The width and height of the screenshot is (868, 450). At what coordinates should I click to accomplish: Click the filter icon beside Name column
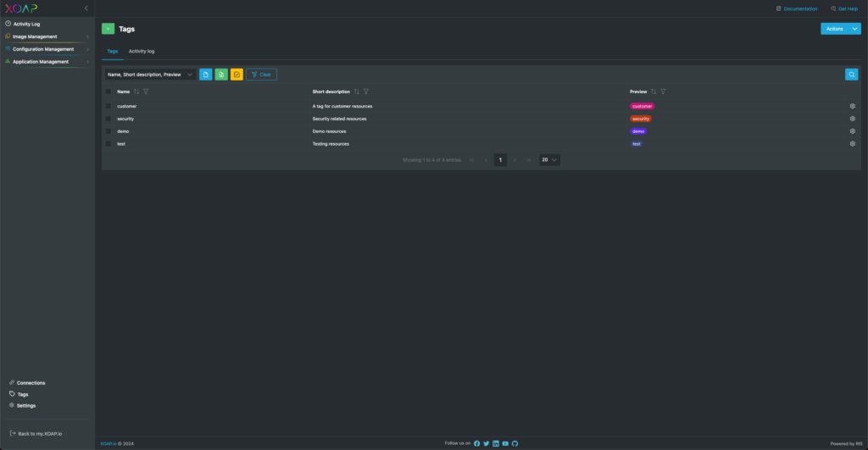[x=146, y=92]
